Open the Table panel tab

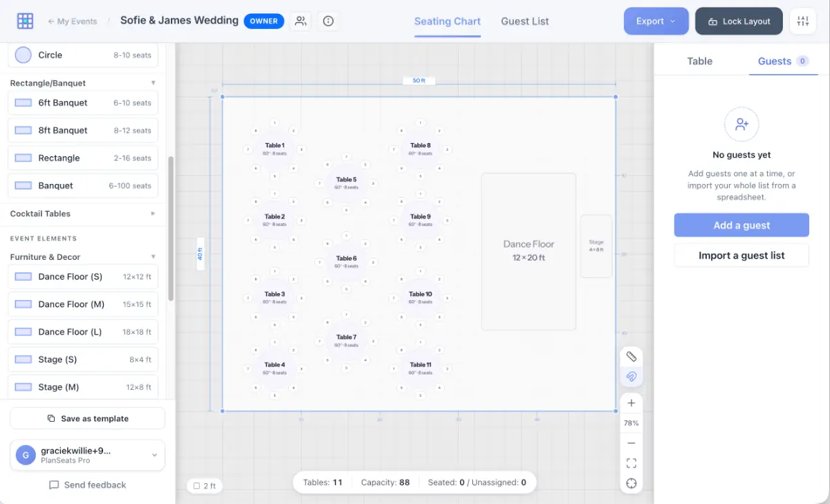pos(700,61)
